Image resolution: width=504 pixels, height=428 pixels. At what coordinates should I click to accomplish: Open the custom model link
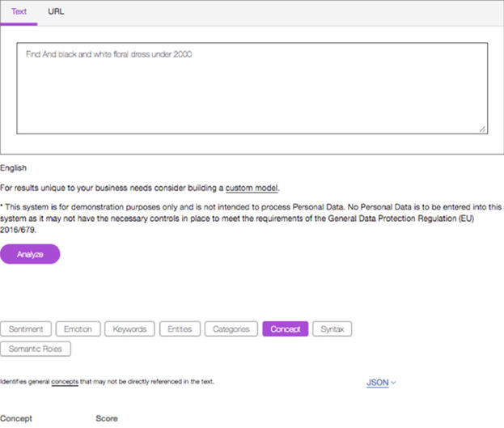click(252, 188)
